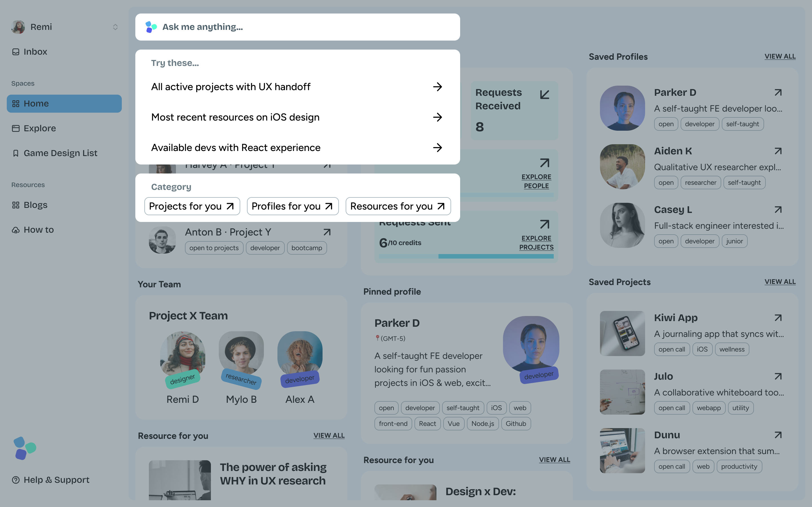Click arrow beside Anton B Project Y
Image resolution: width=812 pixels, height=507 pixels.
(327, 232)
